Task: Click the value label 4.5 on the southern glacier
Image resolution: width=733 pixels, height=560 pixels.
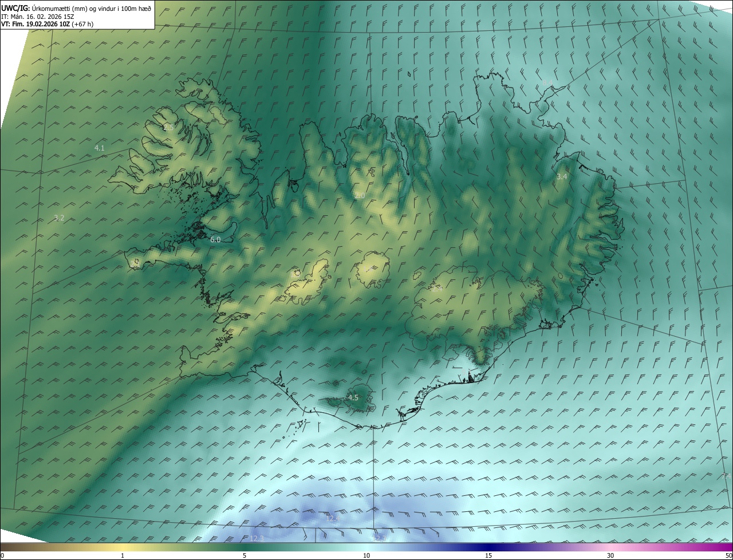Action: (x=353, y=397)
